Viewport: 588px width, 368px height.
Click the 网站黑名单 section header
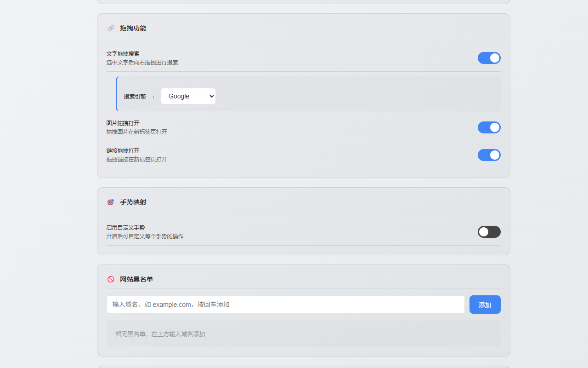click(x=136, y=279)
